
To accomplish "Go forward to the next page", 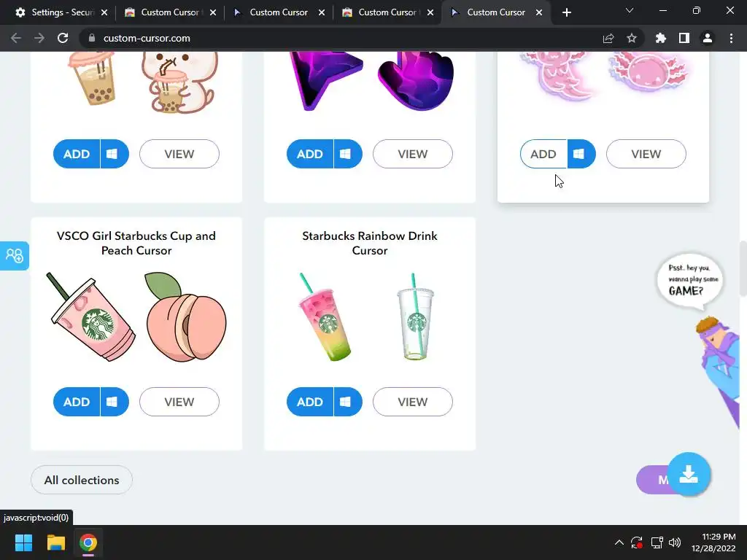I will (x=39, y=38).
